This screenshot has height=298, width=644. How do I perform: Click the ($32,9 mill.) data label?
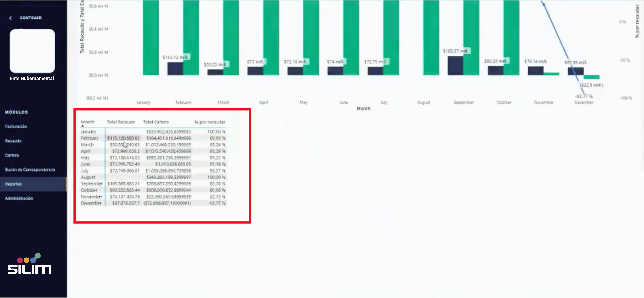591,85
